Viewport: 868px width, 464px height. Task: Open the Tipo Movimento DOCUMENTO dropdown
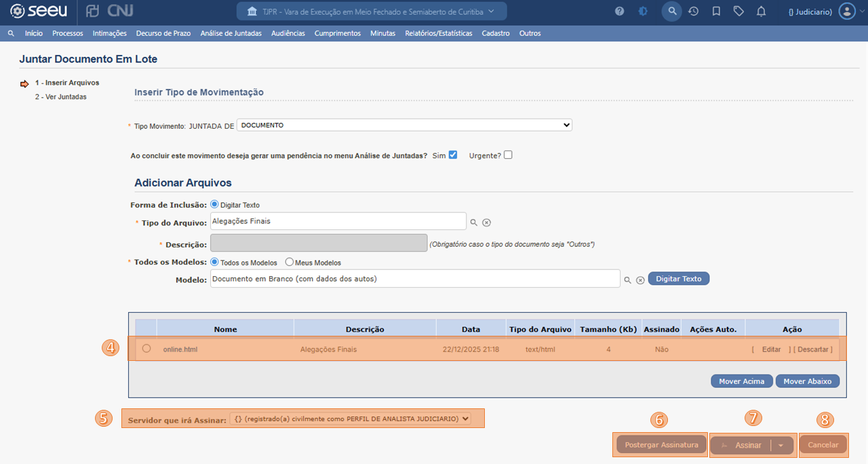404,125
